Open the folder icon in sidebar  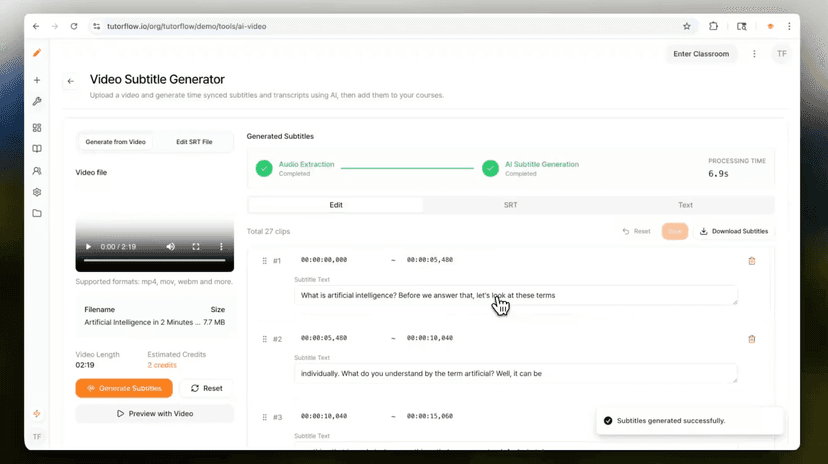pos(37,213)
